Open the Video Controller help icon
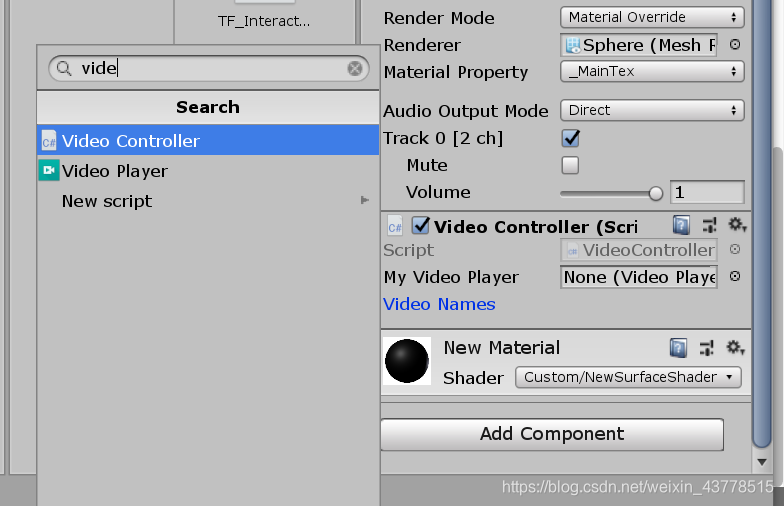 tap(680, 226)
